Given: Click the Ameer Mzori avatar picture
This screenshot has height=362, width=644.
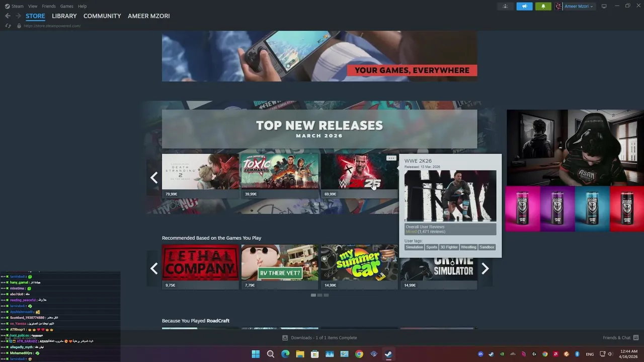Looking at the screenshot, I should (x=559, y=6).
